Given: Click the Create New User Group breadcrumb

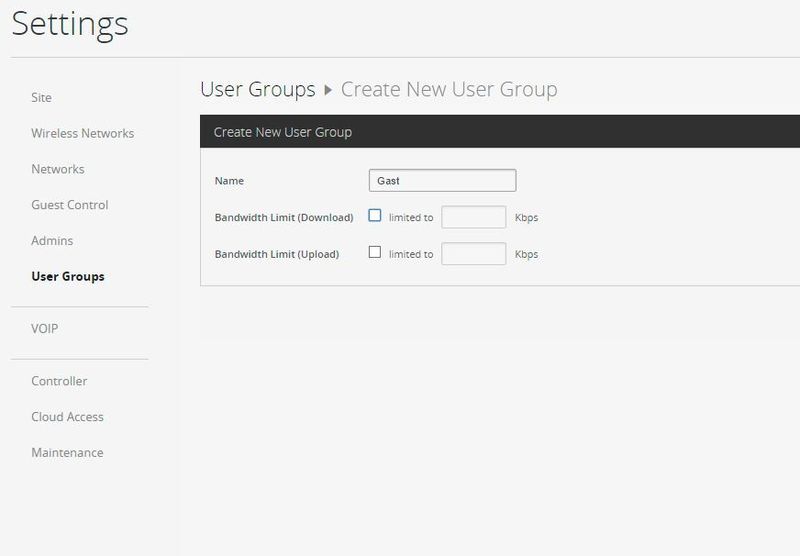Looking at the screenshot, I should click(449, 90).
